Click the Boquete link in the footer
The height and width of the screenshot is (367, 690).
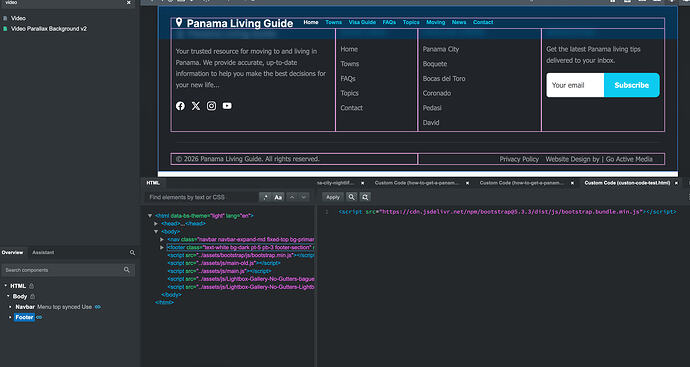[x=435, y=64]
